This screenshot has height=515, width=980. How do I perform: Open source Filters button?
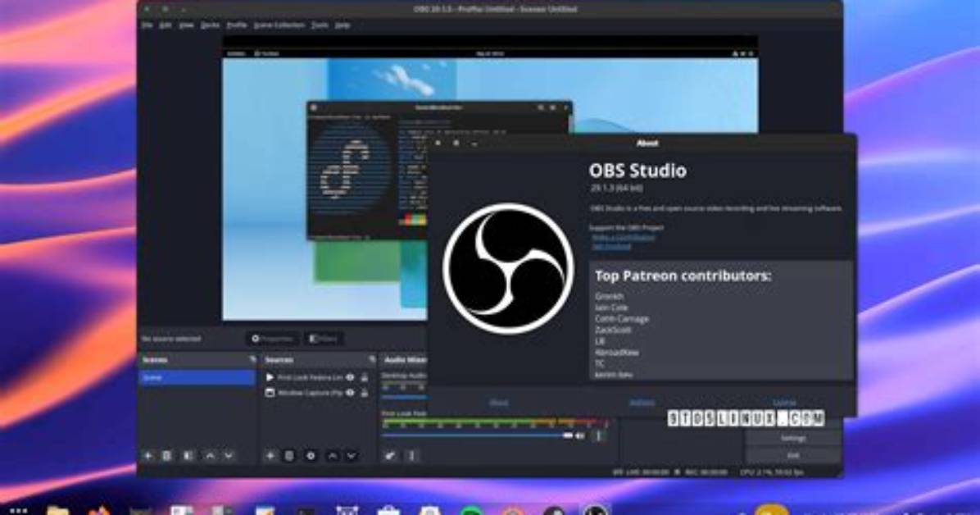click(324, 339)
